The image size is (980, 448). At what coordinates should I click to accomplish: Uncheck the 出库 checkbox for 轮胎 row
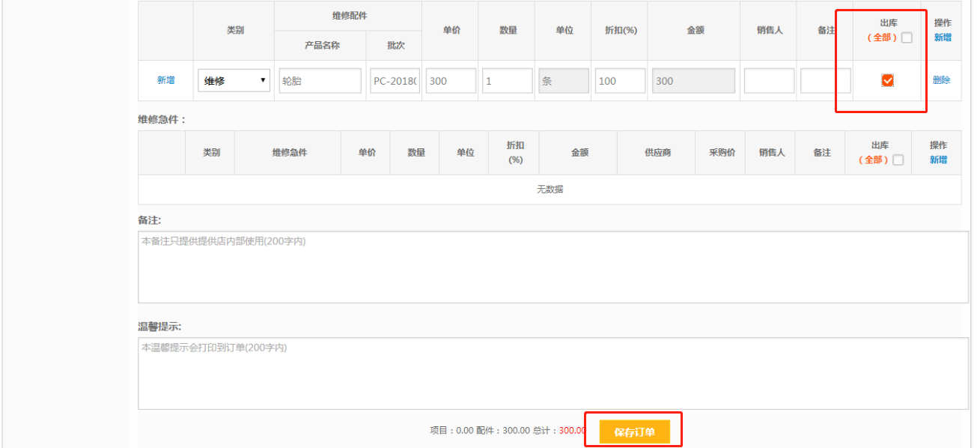pos(887,80)
